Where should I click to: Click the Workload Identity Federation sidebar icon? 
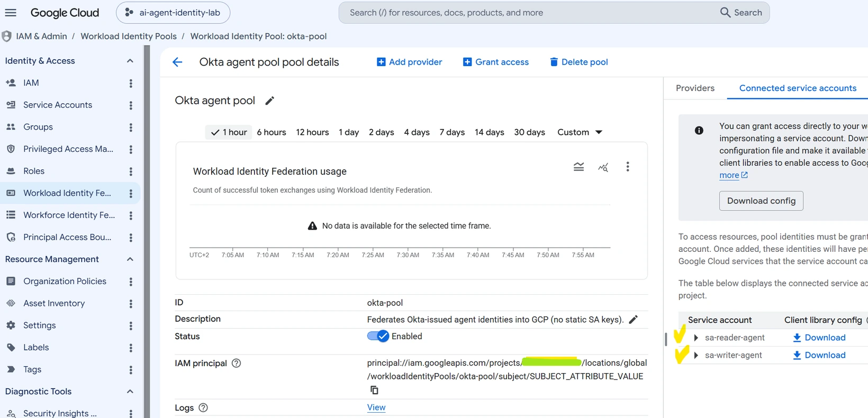(11, 193)
